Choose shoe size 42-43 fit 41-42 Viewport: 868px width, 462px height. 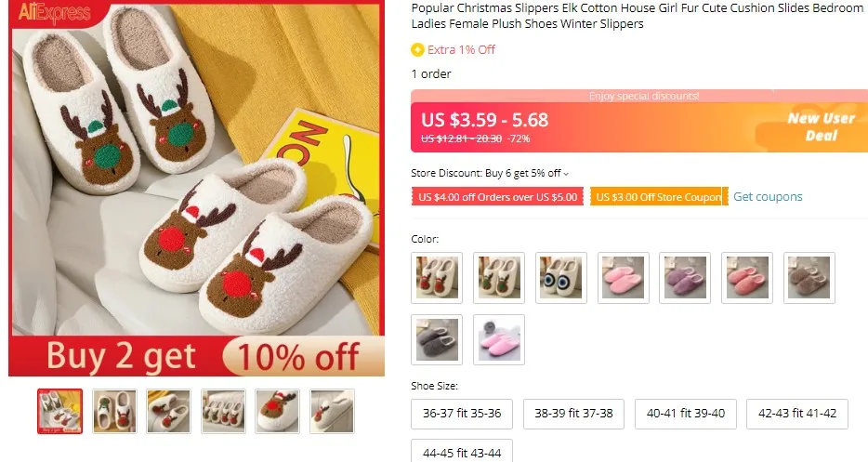pyautogui.click(x=797, y=414)
